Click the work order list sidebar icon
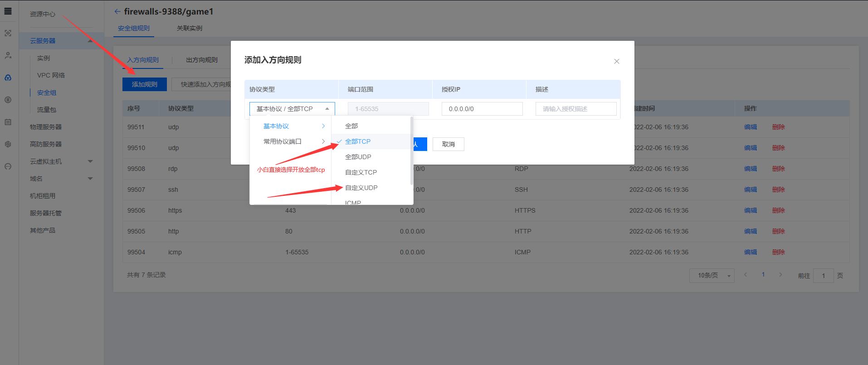The height and width of the screenshot is (365, 868). [8, 122]
